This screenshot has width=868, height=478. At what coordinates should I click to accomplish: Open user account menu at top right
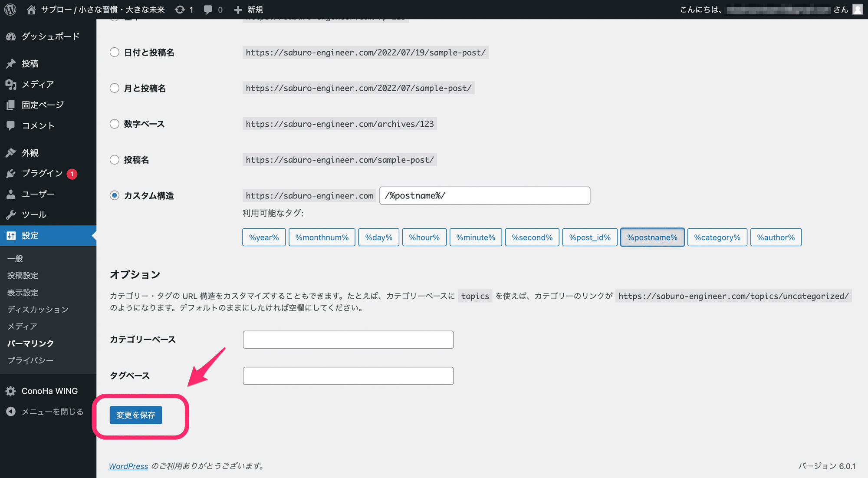click(x=857, y=10)
